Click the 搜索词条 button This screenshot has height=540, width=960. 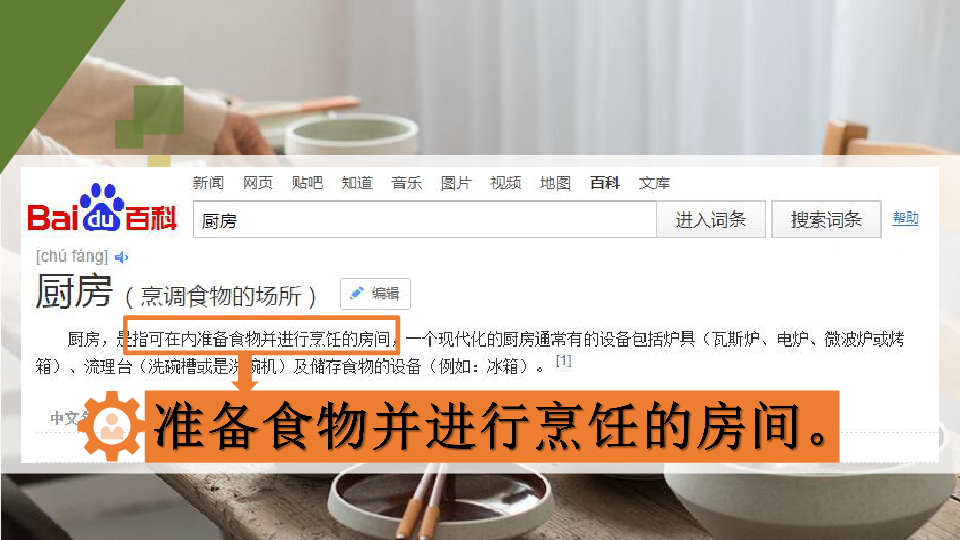827,219
